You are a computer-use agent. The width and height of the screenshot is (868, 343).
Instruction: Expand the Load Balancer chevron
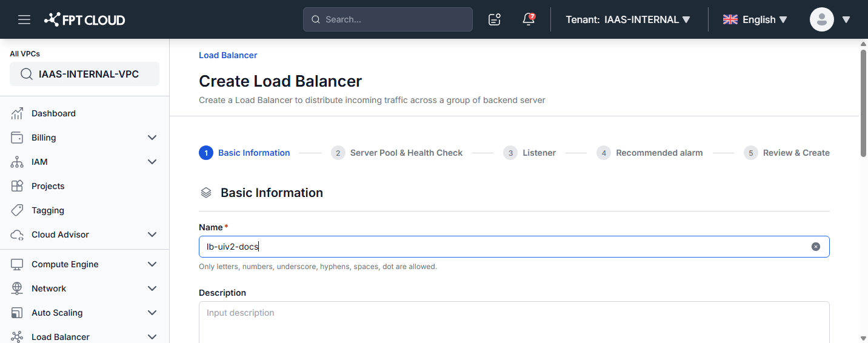point(152,337)
